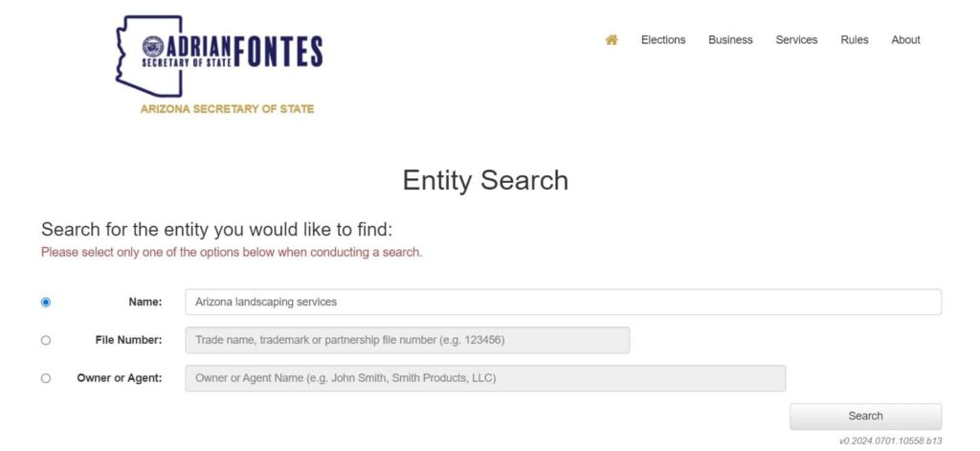Open the Business menu
Screen dimensions: 980x451
tap(730, 40)
